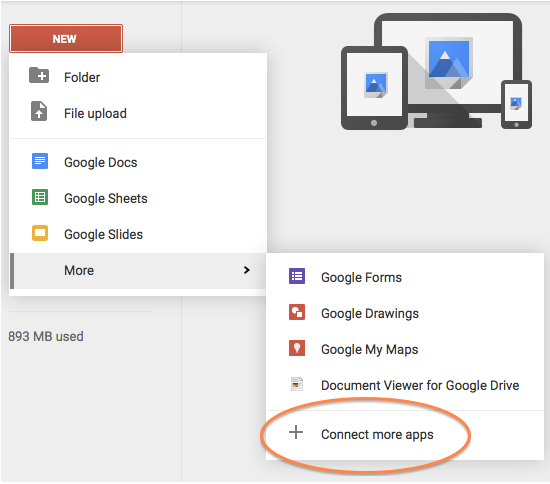Click the blue Google Docs icon
550x484 pixels.
pos(40,161)
